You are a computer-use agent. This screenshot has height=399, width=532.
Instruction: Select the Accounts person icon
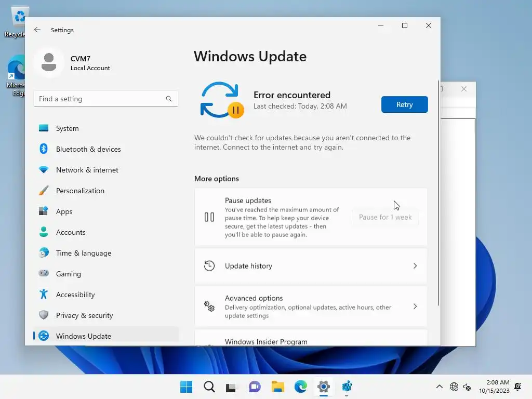(44, 232)
